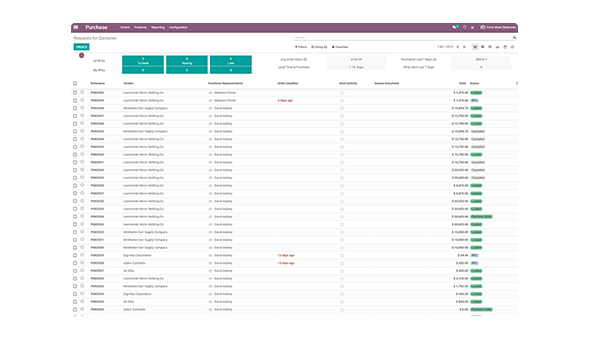The height and width of the screenshot is (360, 590).
Task: Check the box for row P00248
Action: (75, 108)
